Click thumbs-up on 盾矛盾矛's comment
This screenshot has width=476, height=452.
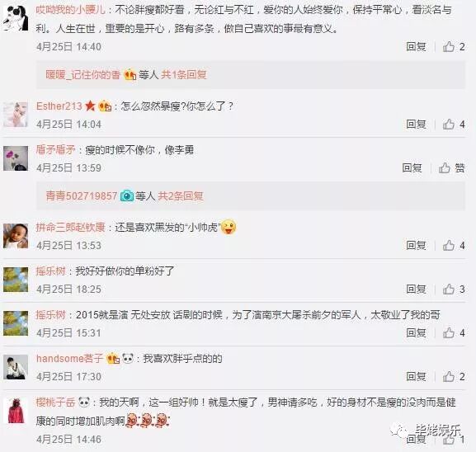(445, 168)
